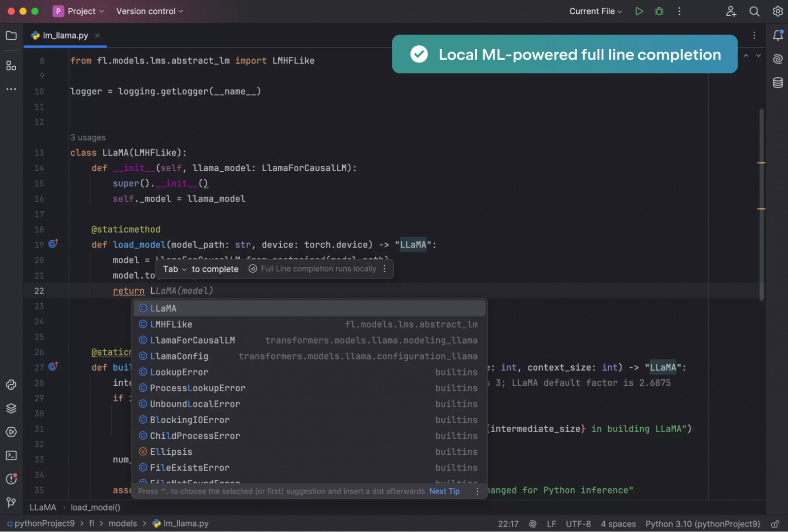Open the AI Assistant panel
Screen dimensions: 788x532
point(777,59)
